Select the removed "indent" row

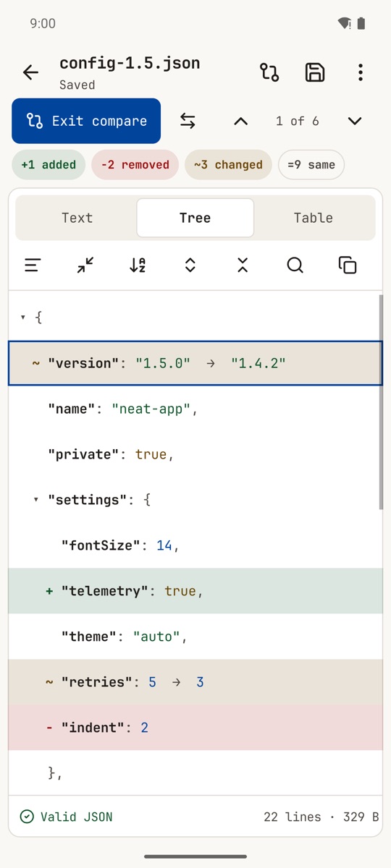click(195, 728)
